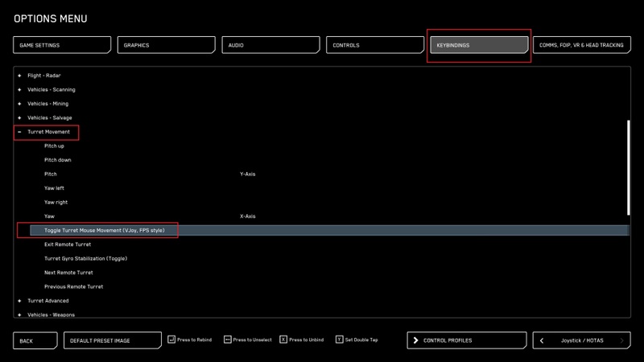Open Control Profiles menu
Screen dimensions: 644x362
coord(467,340)
